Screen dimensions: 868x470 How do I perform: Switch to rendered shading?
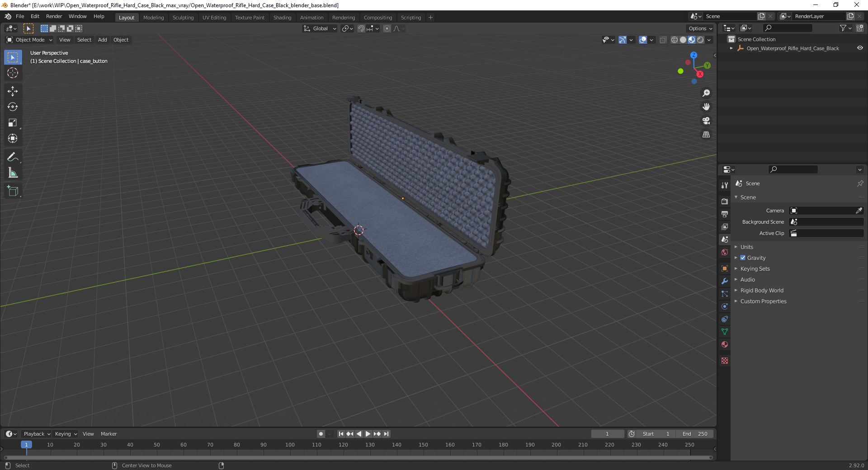700,40
